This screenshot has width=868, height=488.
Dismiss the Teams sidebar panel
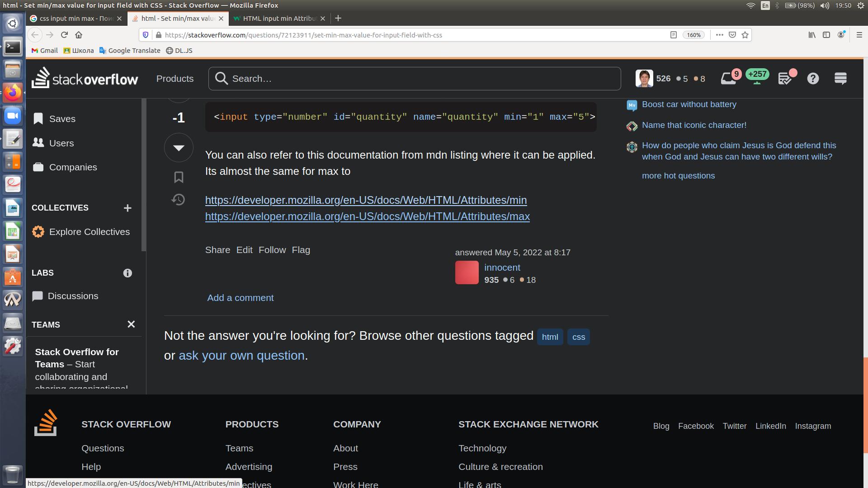(131, 324)
